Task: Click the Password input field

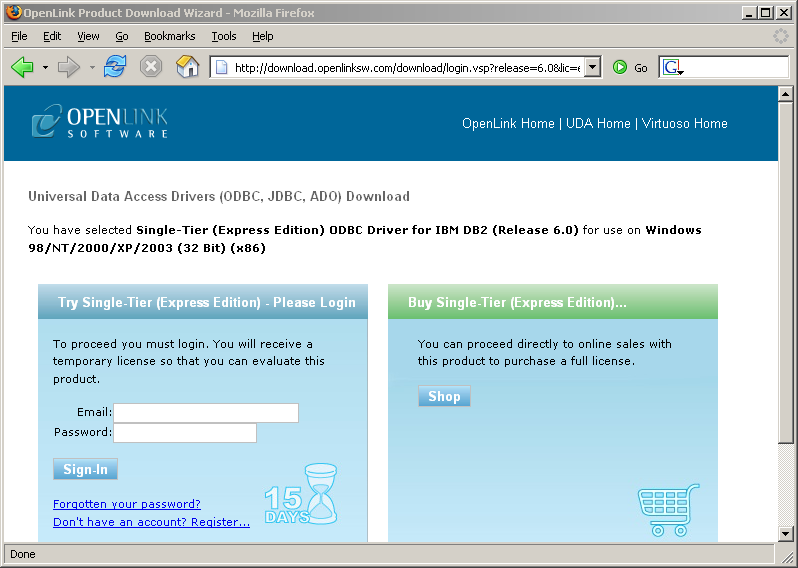Action: (185, 433)
